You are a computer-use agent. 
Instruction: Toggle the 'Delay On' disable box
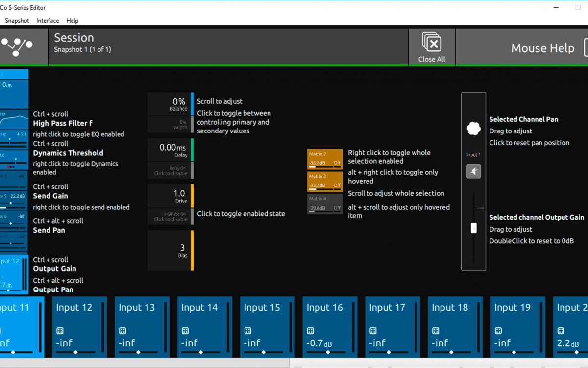[170, 171]
